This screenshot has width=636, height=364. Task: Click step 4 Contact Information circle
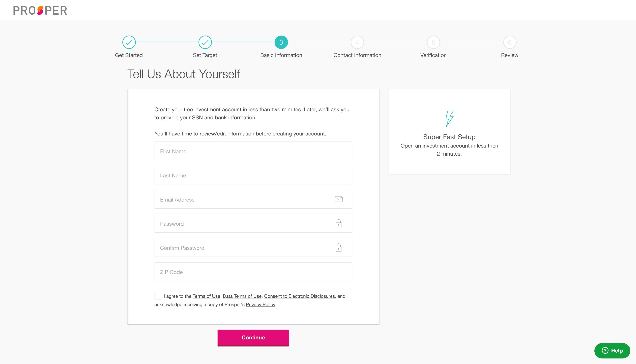click(357, 42)
